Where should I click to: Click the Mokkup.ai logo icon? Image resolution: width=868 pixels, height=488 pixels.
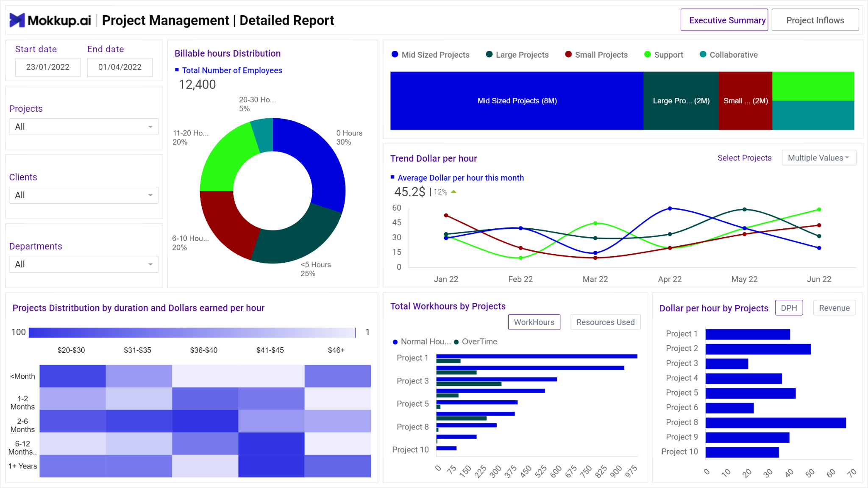(17, 20)
